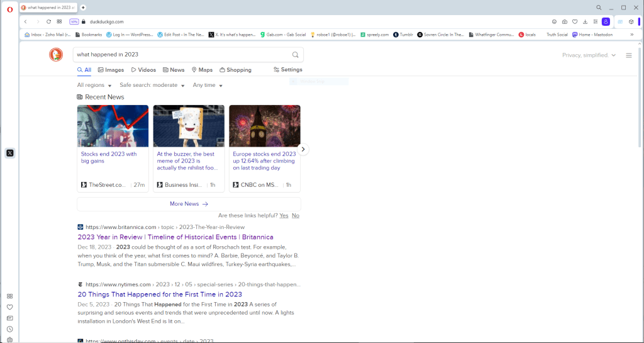Switch to the Videos search tab

coord(143,70)
